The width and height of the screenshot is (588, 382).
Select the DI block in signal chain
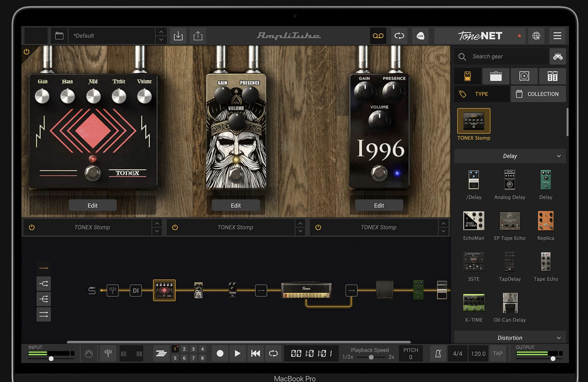point(135,290)
